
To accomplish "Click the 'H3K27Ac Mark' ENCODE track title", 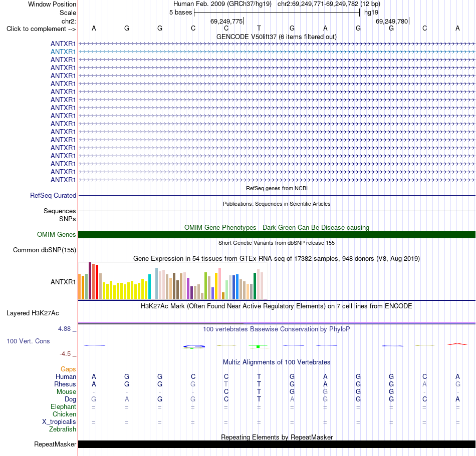I will [276, 306].
